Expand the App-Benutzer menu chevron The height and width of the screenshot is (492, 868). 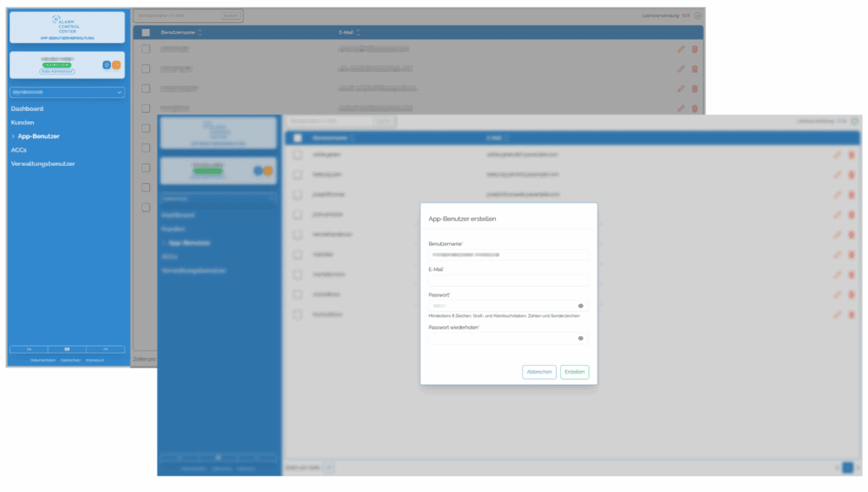point(14,136)
